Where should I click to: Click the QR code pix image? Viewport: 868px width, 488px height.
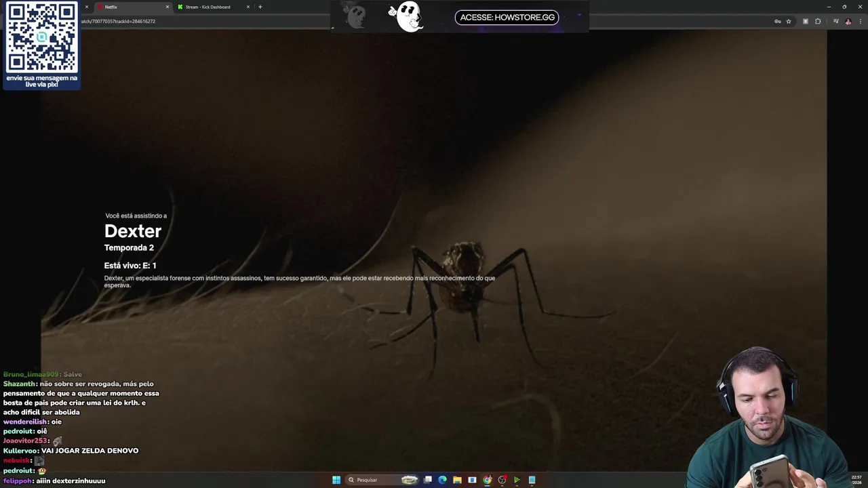(42, 37)
